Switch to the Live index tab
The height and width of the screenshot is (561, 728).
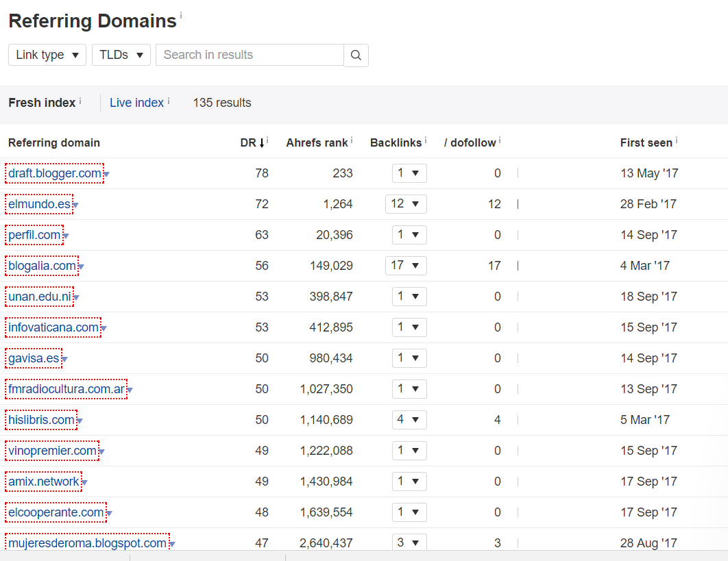point(136,103)
